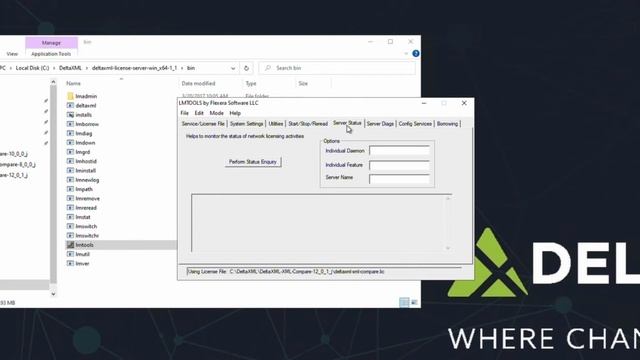Click the status output scroll down arrow

[x=448, y=248]
